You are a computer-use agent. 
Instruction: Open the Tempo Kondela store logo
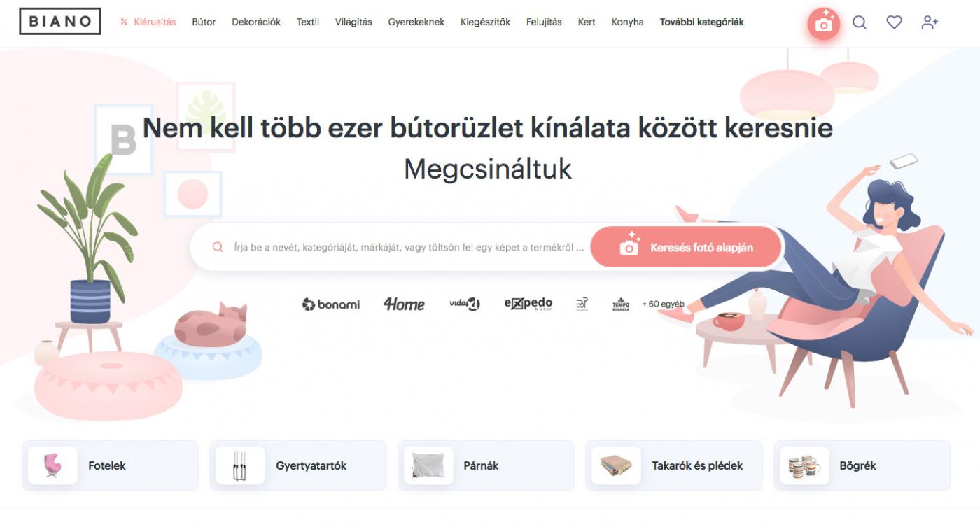point(621,304)
